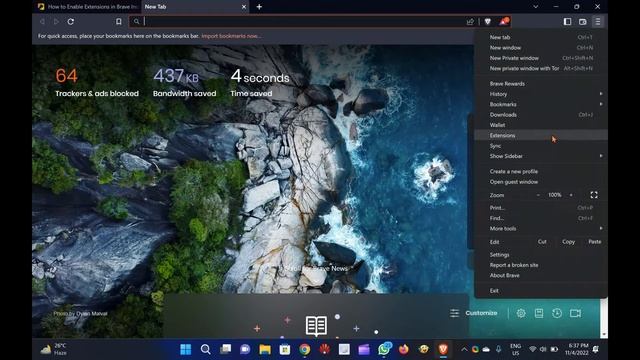Increase zoom with the plus button
Viewport: 640px width, 360px height.
click(571, 195)
